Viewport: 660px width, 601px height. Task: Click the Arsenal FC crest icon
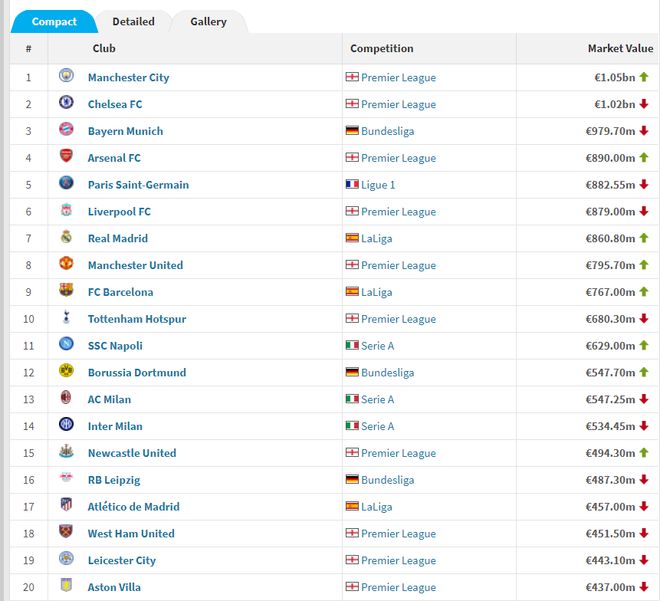[x=66, y=158]
